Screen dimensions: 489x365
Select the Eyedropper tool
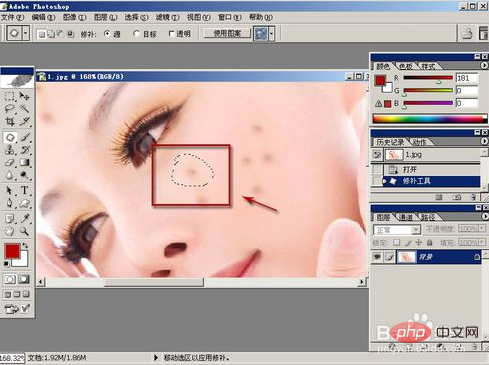click(24, 218)
